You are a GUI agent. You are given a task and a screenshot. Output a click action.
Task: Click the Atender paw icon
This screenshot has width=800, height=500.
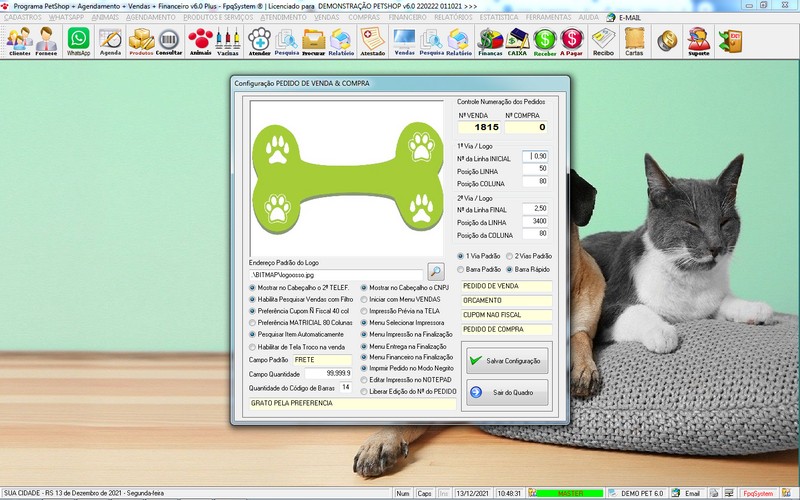(259, 41)
